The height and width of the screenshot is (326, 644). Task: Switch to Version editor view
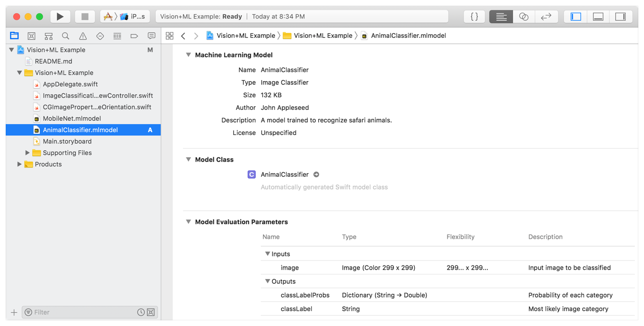[546, 17]
